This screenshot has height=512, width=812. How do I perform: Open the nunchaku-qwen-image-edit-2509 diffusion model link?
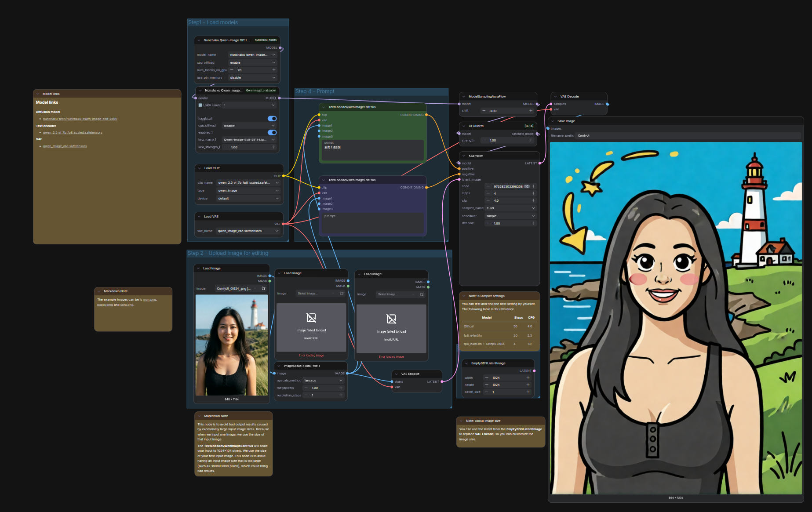pos(80,119)
